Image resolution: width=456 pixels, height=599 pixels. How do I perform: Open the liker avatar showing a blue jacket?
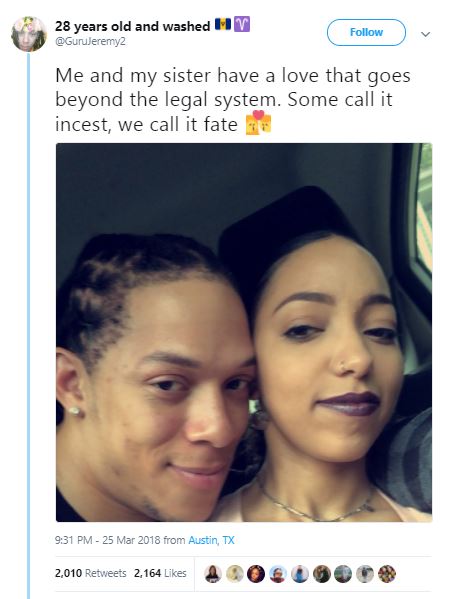pos(300,573)
